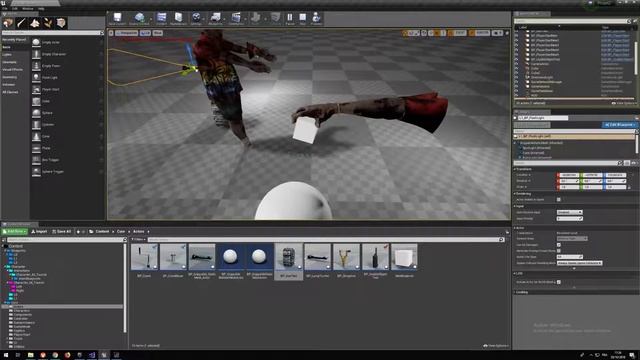Select the All Classes category

(x=11, y=92)
